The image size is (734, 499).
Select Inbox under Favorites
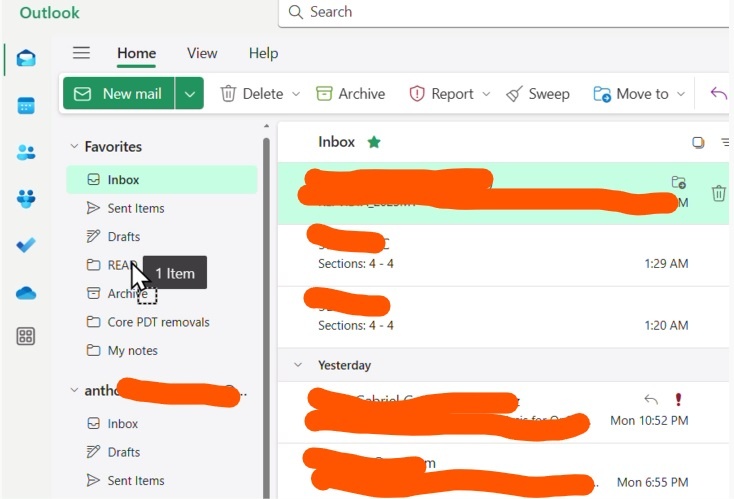click(x=162, y=179)
